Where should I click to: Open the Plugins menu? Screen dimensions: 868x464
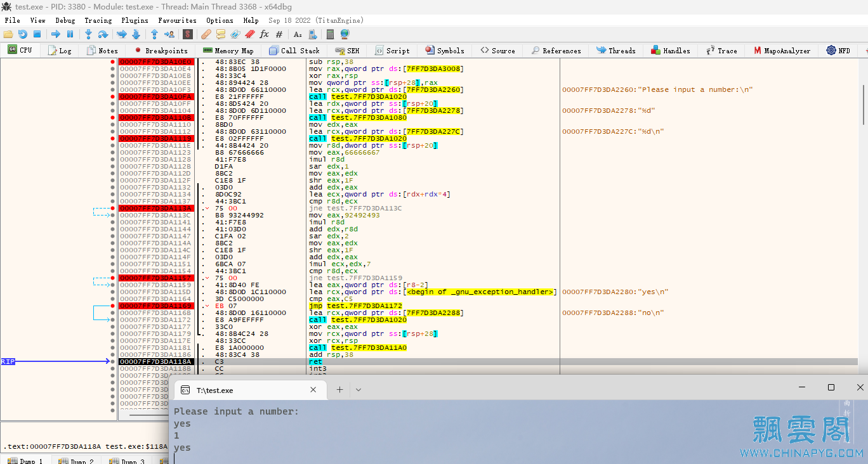coord(135,20)
